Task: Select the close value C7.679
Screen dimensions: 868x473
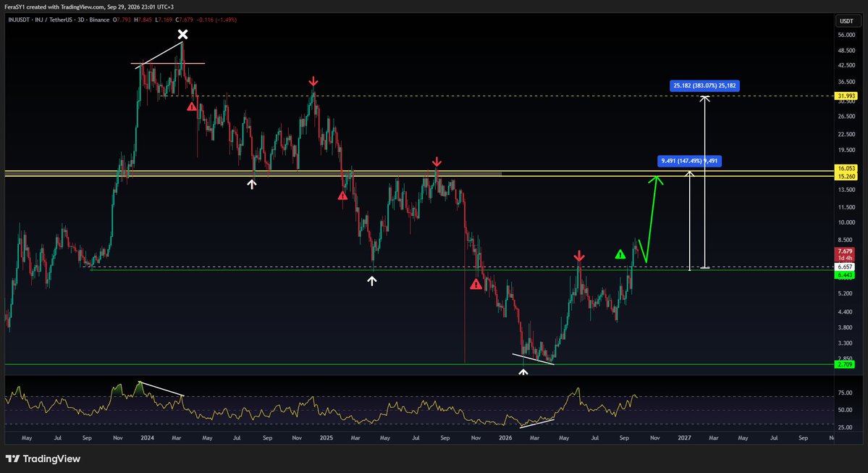Action: click(x=185, y=20)
